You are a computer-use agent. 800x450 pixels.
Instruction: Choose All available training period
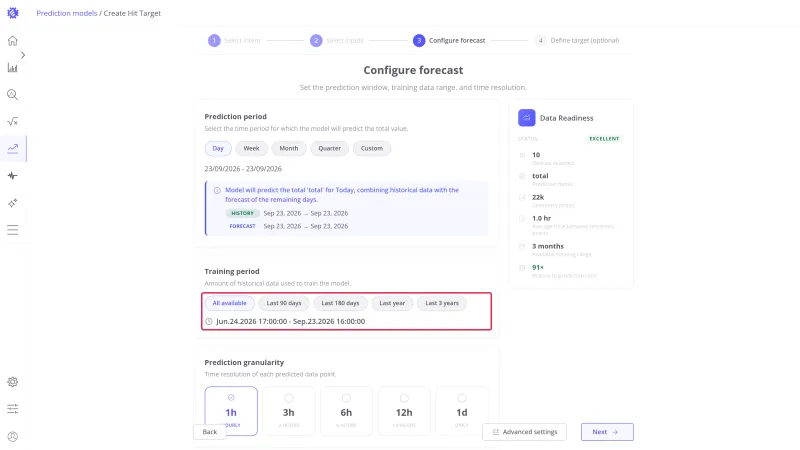point(230,303)
